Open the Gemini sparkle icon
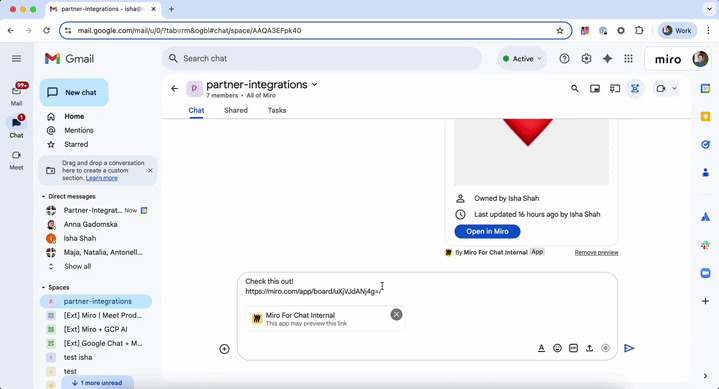Screen dimensions: 719x389 (607, 59)
